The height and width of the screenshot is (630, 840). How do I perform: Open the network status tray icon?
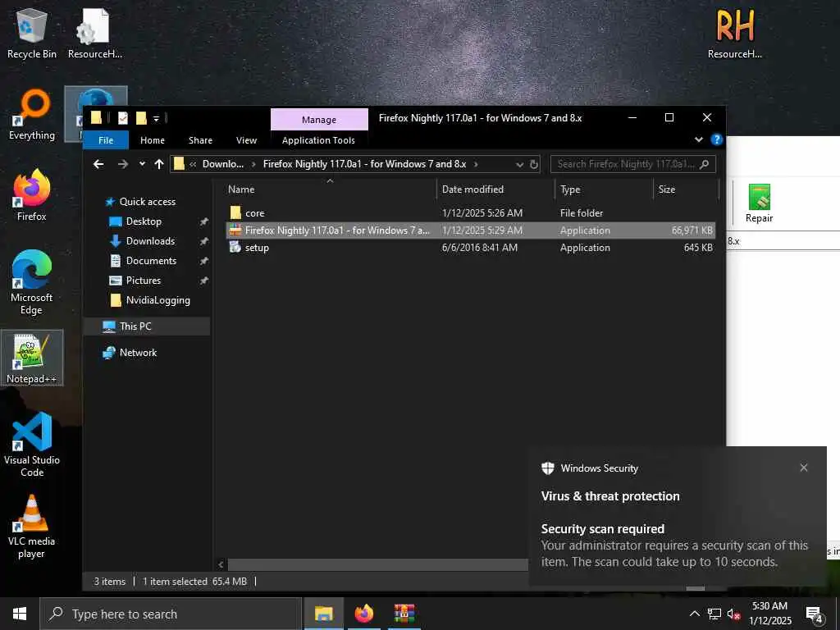pos(714,614)
